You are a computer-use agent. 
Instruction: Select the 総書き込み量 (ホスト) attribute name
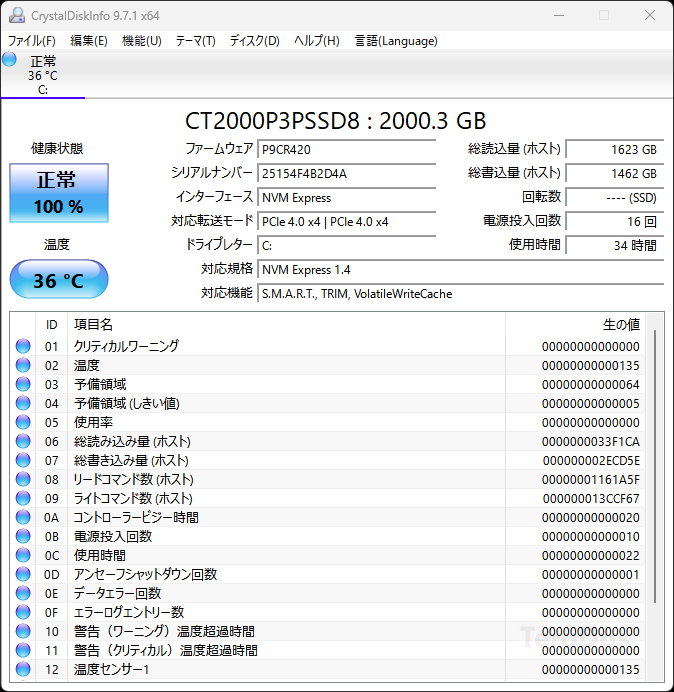[x=131, y=460]
